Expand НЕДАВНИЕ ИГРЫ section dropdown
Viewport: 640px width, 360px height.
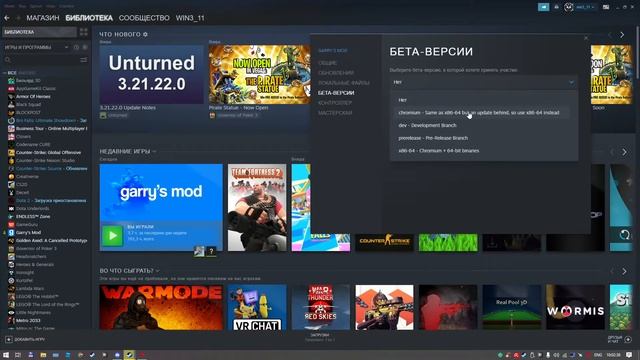[154, 151]
